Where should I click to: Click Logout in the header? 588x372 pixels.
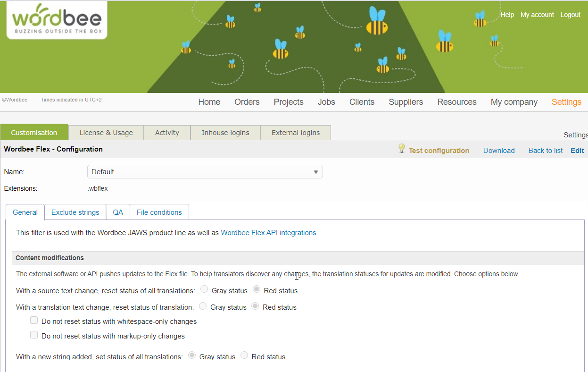(570, 15)
